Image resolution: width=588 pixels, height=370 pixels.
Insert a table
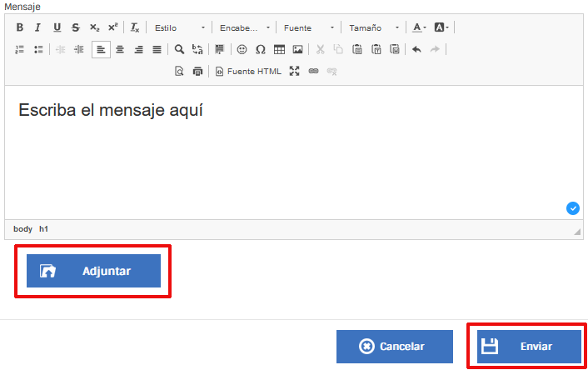click(279, 49)
